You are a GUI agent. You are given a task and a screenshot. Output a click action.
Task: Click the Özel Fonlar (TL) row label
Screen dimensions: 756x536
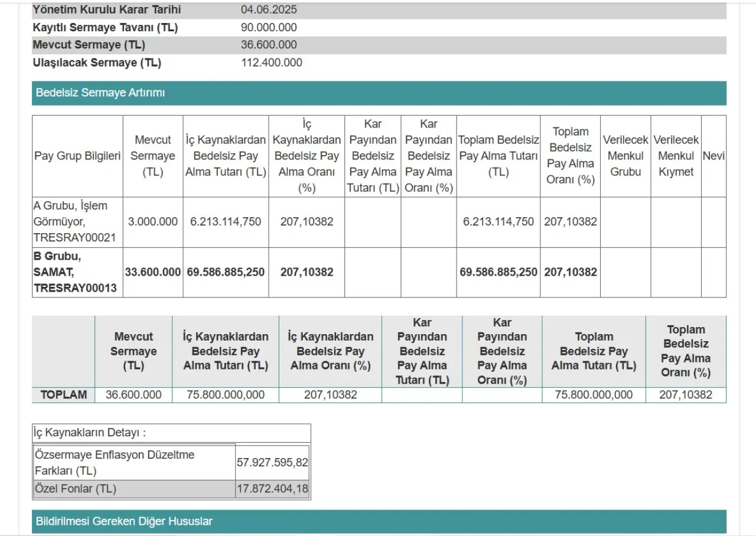76,489
